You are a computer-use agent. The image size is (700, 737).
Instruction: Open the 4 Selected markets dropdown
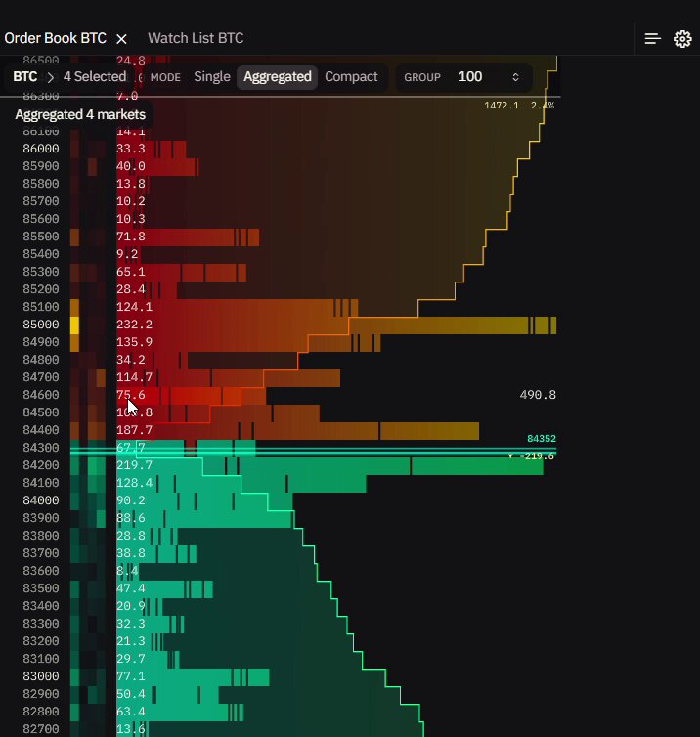(95, 76)
